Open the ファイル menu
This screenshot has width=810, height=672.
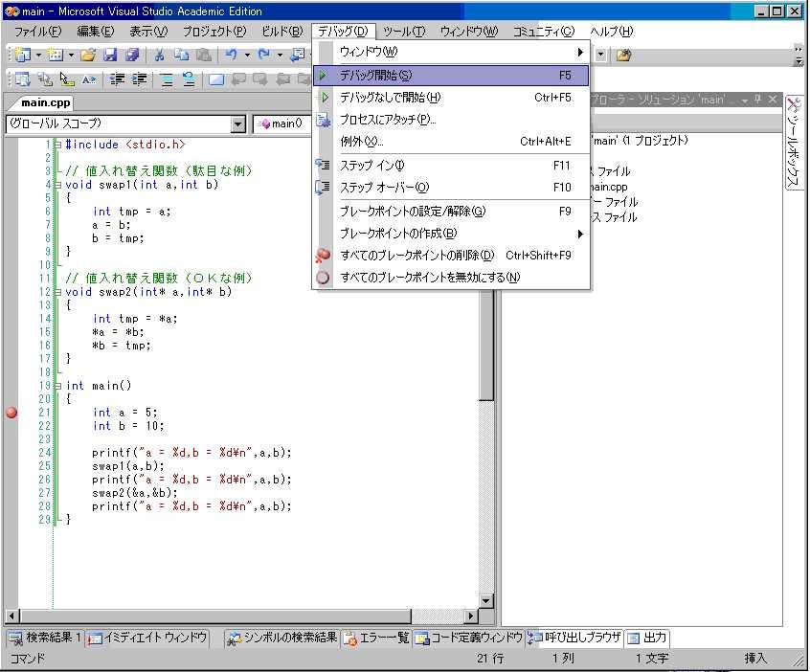37,32
